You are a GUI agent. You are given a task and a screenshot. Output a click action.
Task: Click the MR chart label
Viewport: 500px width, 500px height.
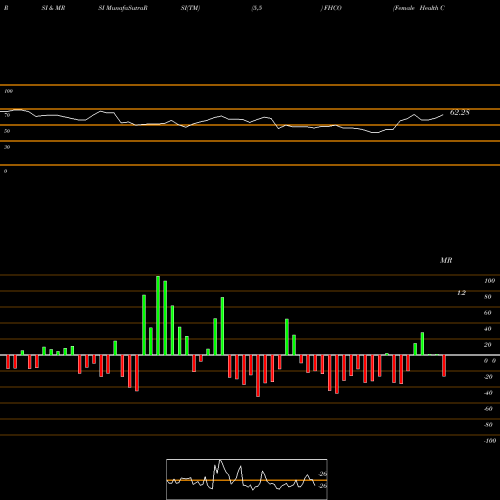(x=446, y=260)
